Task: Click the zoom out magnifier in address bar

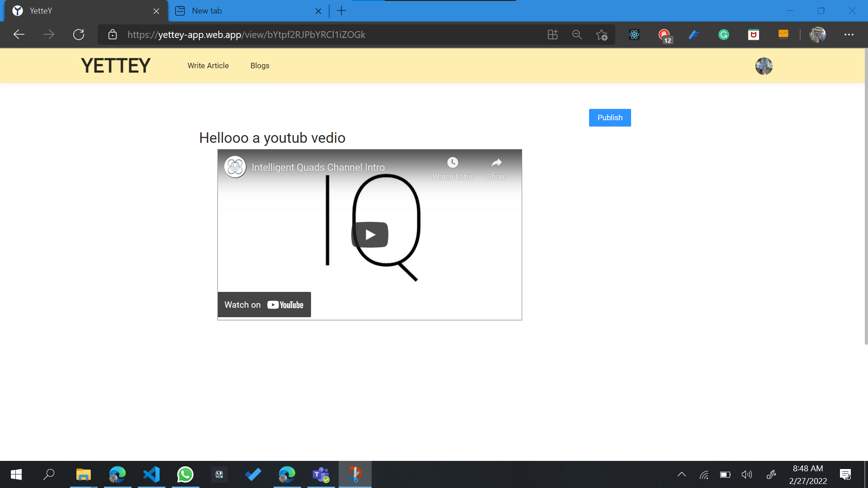Action: tap(577, 34)
